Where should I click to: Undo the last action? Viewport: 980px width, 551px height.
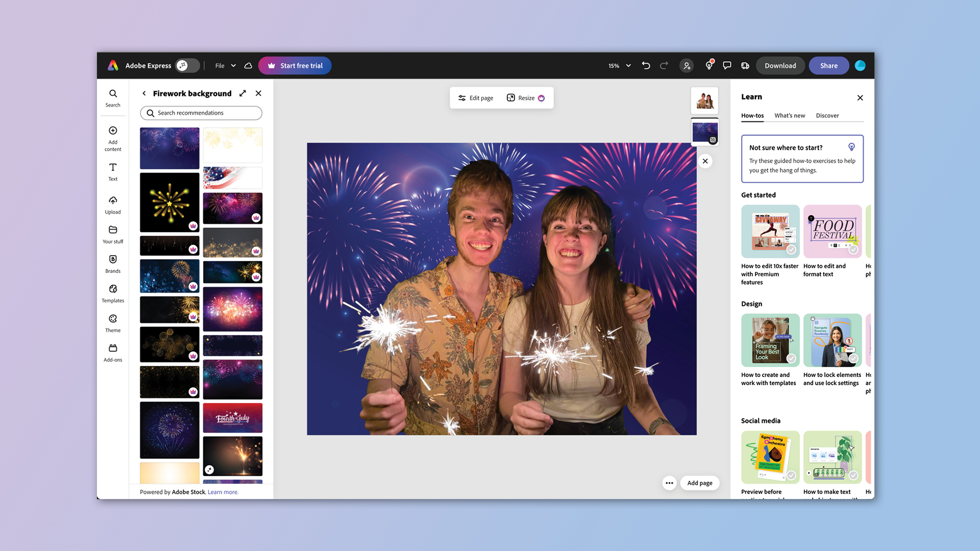tap(646, 65)
